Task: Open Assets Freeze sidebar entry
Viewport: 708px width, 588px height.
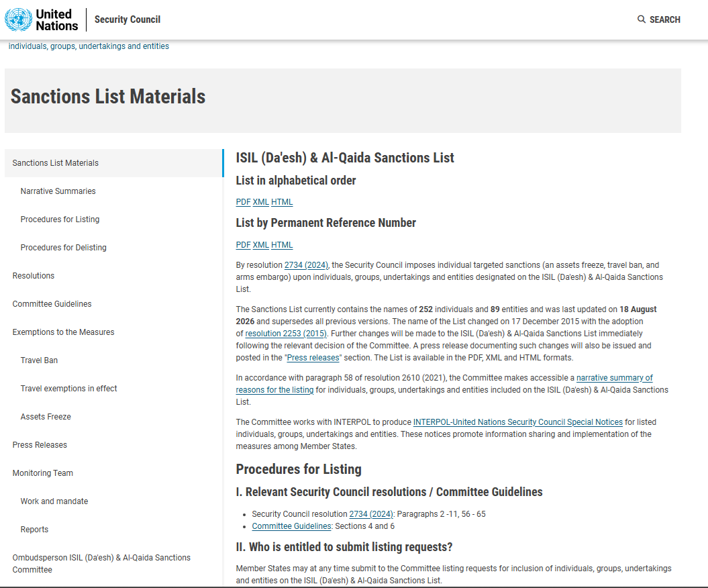Action: pos(46,416)
